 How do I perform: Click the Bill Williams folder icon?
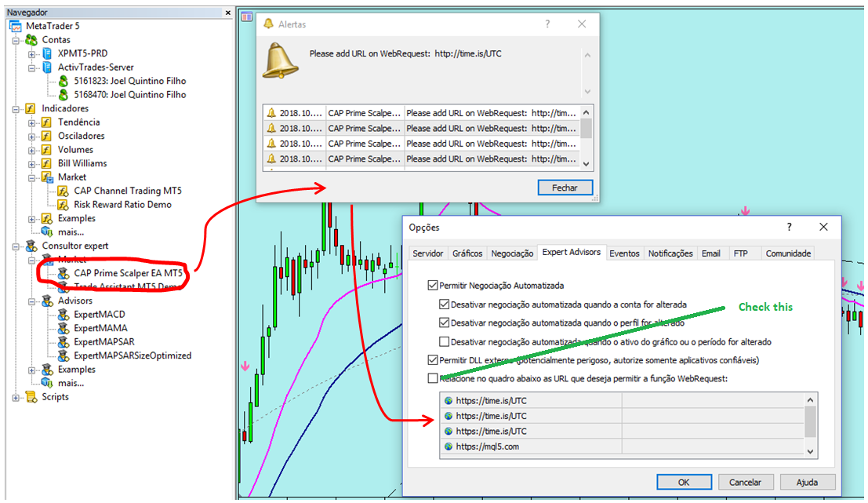click(x=47, y=163)
